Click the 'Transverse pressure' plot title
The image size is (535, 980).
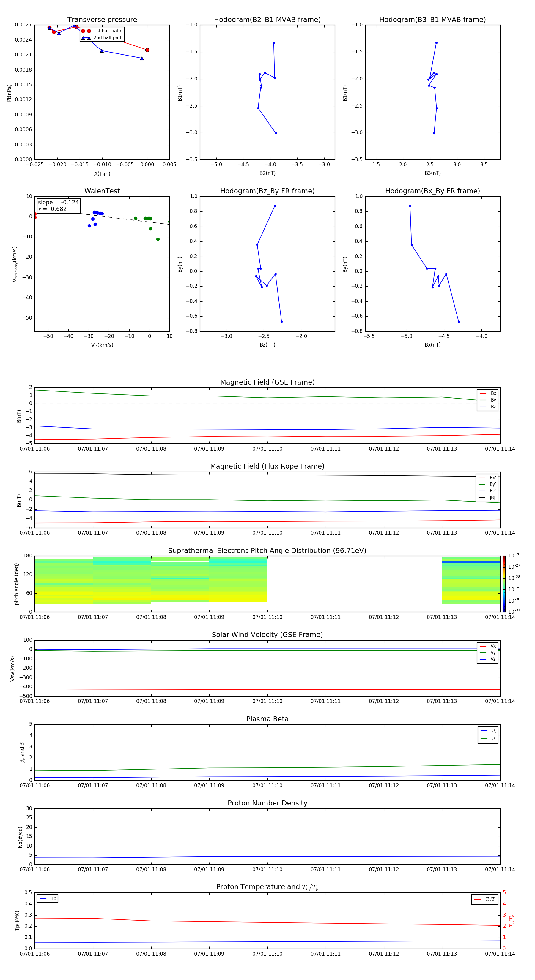pyautogui.click(x=102, y=20)
